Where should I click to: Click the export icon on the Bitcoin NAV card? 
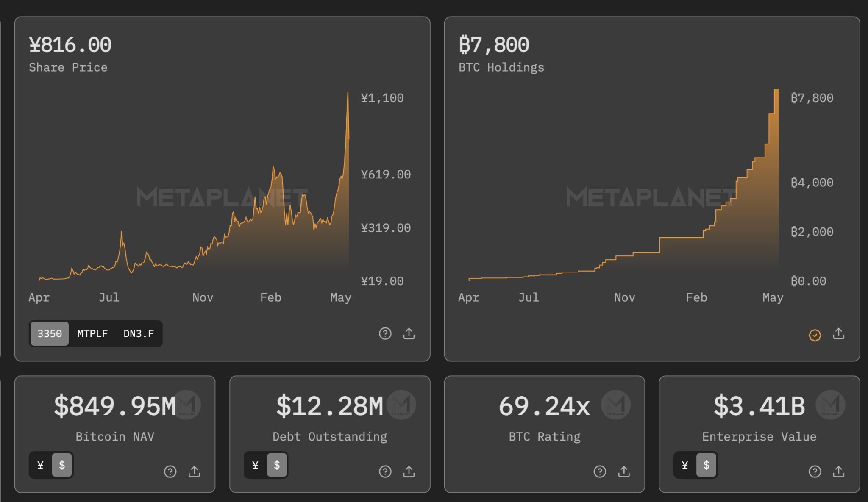click(195, 471)
